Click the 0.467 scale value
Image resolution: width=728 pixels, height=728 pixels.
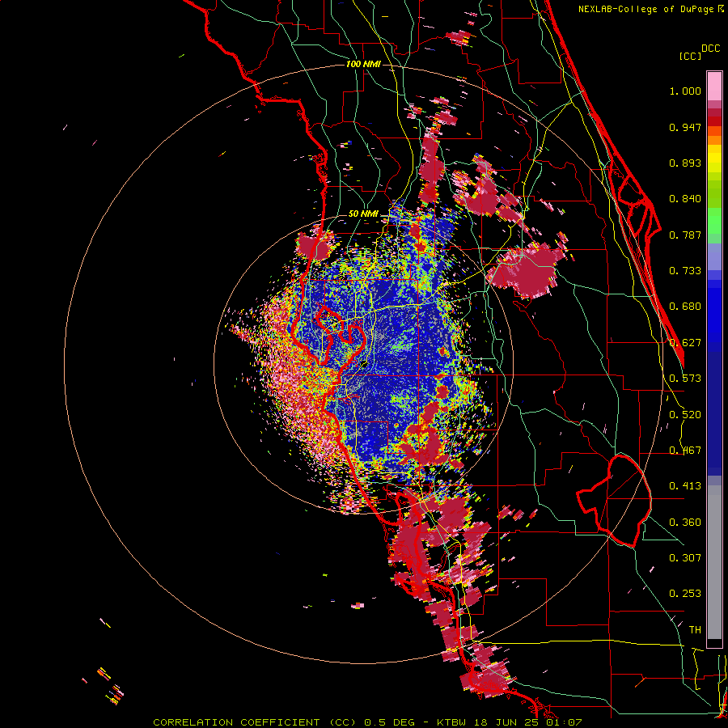pyautogui.click(x=685, y=451)
